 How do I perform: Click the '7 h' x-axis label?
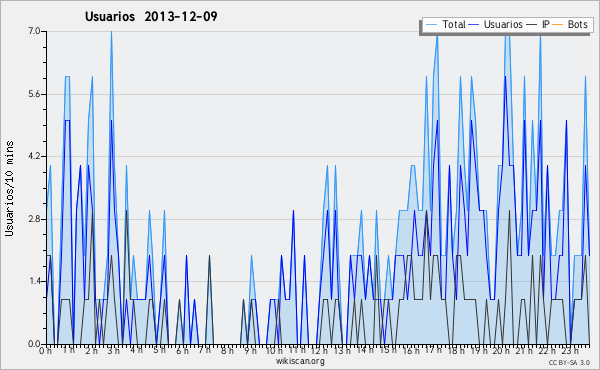[x=204, y=350]
